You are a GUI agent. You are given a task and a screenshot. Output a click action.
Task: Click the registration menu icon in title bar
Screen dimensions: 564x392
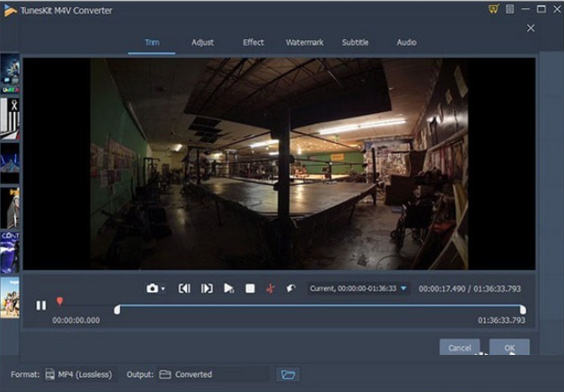click(511, 9)
